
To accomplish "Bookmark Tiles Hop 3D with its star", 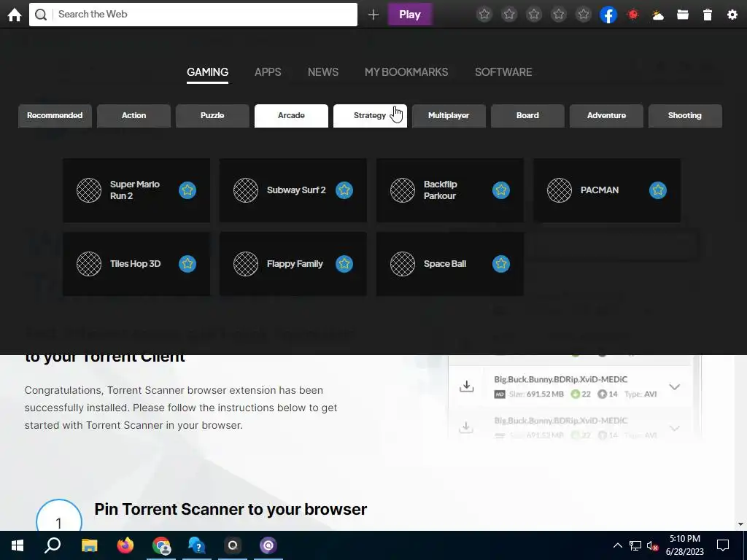I will coord(187,264).
